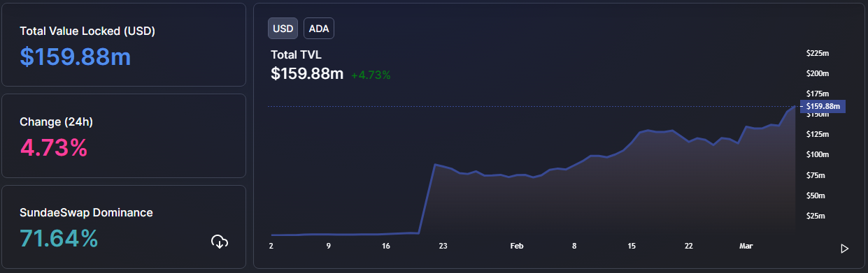Click the $100m y-axis label
This screenshot has height=273, width=868.
coord(817,154)
